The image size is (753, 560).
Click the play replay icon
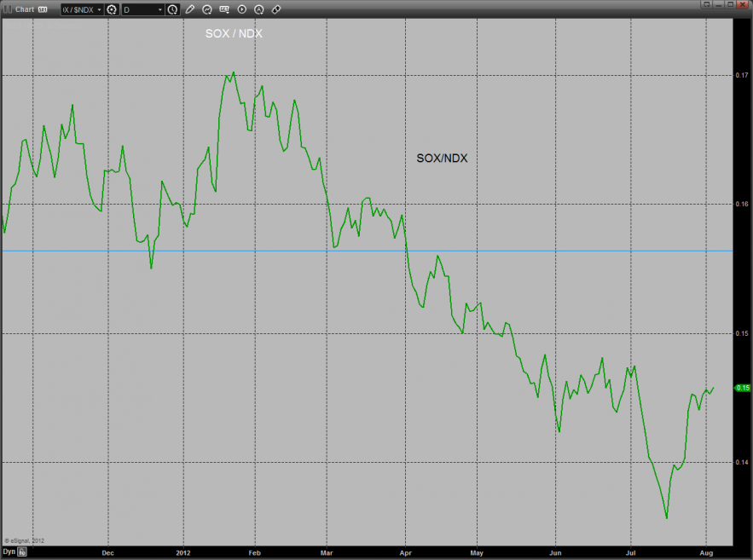pyautogui.click(x=242, y=9)
